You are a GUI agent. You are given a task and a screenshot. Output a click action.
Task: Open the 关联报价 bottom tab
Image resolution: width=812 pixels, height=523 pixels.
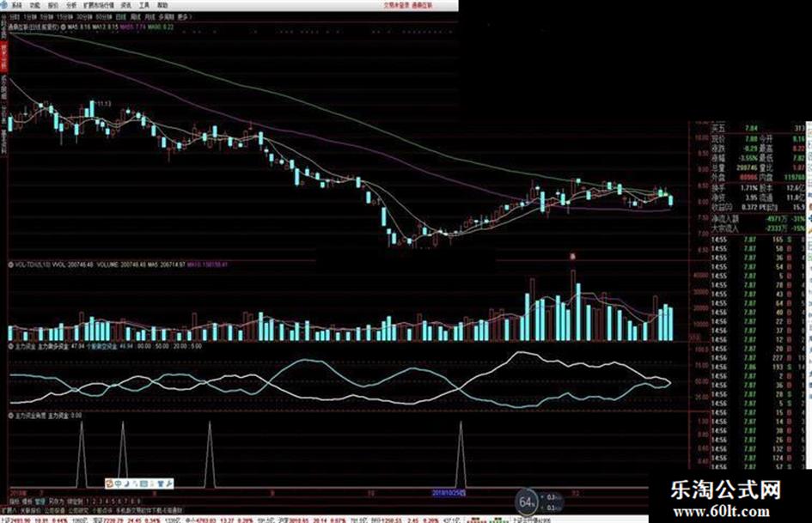[x=31, y=510]
